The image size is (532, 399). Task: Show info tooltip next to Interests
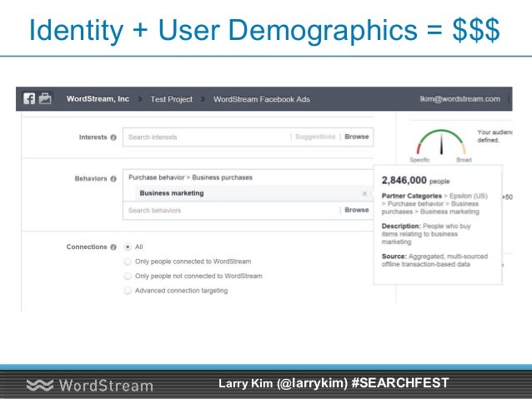113,137
